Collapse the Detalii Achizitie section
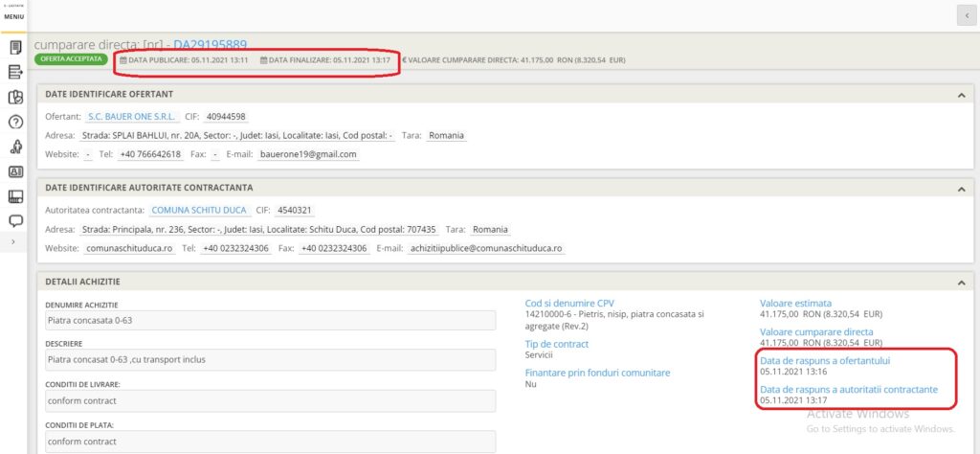The height and width of the screenshot is (454, 980). click(960, 282)
